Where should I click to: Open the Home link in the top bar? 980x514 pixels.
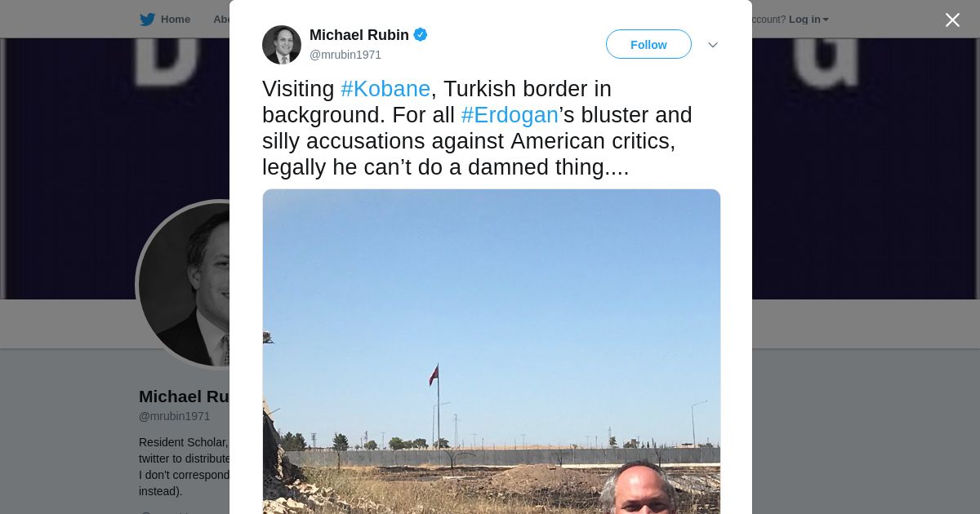click(175, 20)
